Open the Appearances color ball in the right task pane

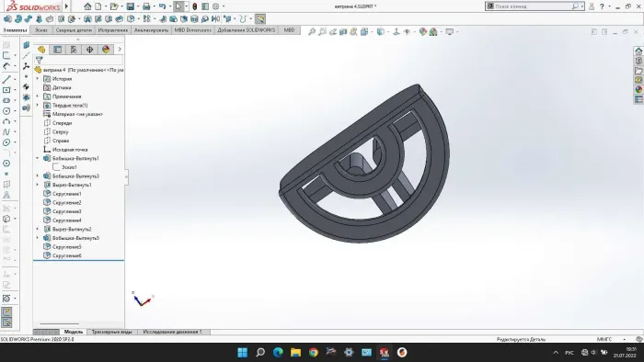point(638,90)
